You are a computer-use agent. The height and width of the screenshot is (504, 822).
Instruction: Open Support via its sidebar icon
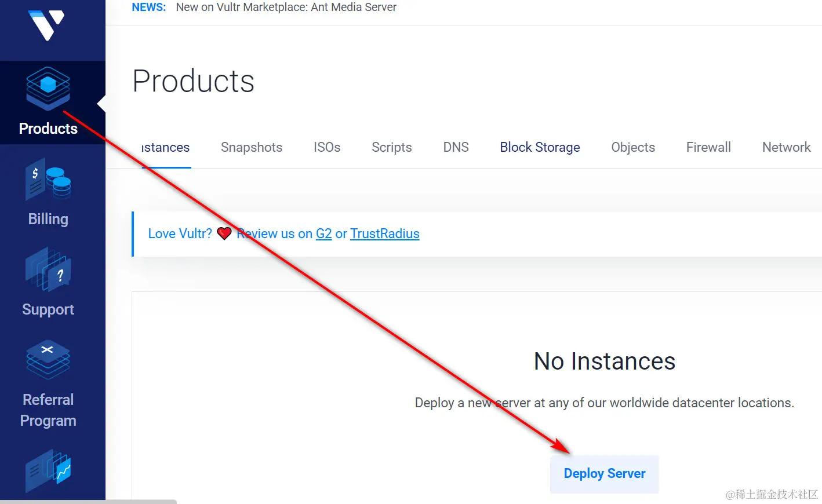(x=48, y=271)
